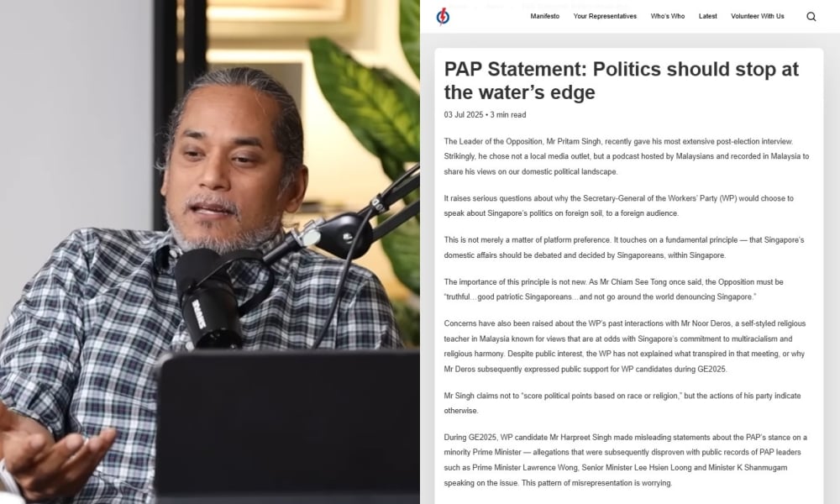Click the 'score political points' quote paragraph

pyautogui.click(x=622, y=402)
